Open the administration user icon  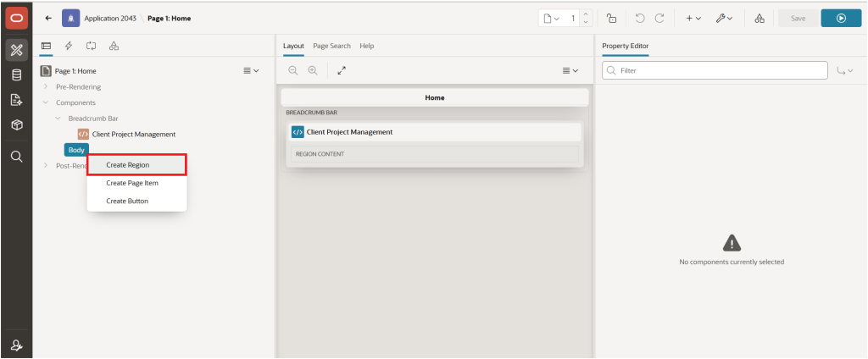(17, 345)
